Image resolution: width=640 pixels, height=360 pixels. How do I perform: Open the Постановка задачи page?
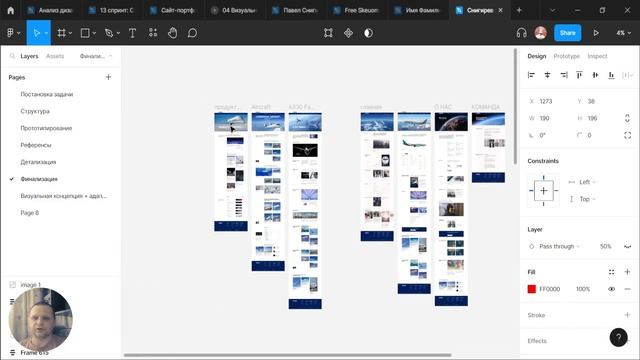tap(47, 94)
